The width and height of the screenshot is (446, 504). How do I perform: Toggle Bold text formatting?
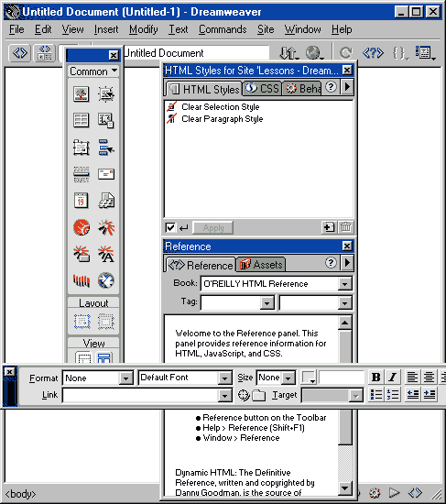(x=375, y=377)
